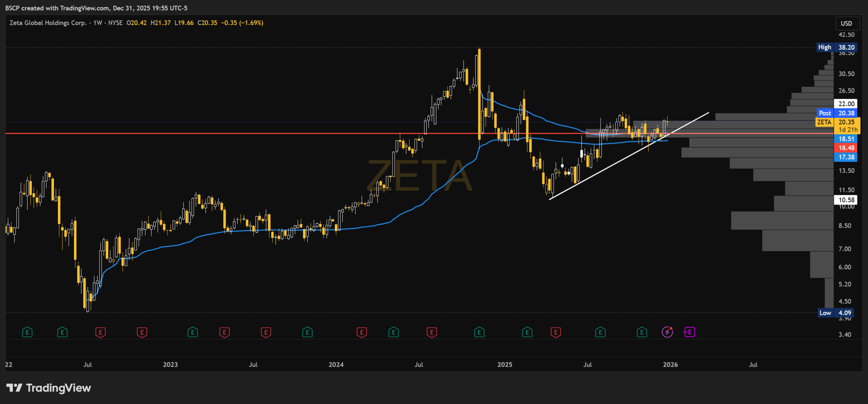Click the May 2022 green earnings marker
The width and height of the screenshot is (868, 404).
pyautogui.click(x=62, y=333)
